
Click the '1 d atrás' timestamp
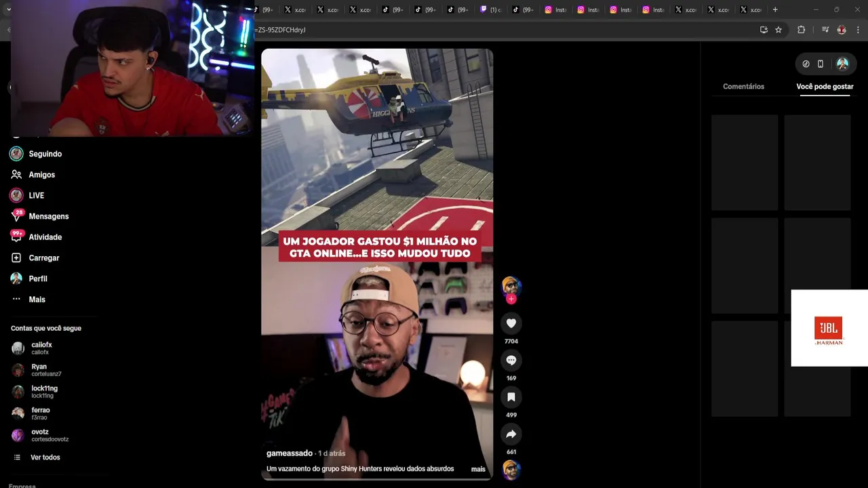[332, 453]
